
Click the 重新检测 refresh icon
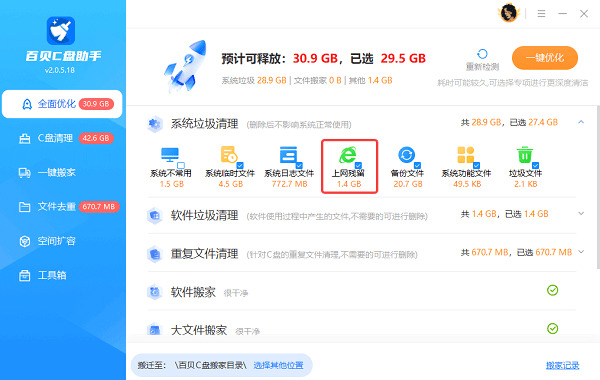482,54
